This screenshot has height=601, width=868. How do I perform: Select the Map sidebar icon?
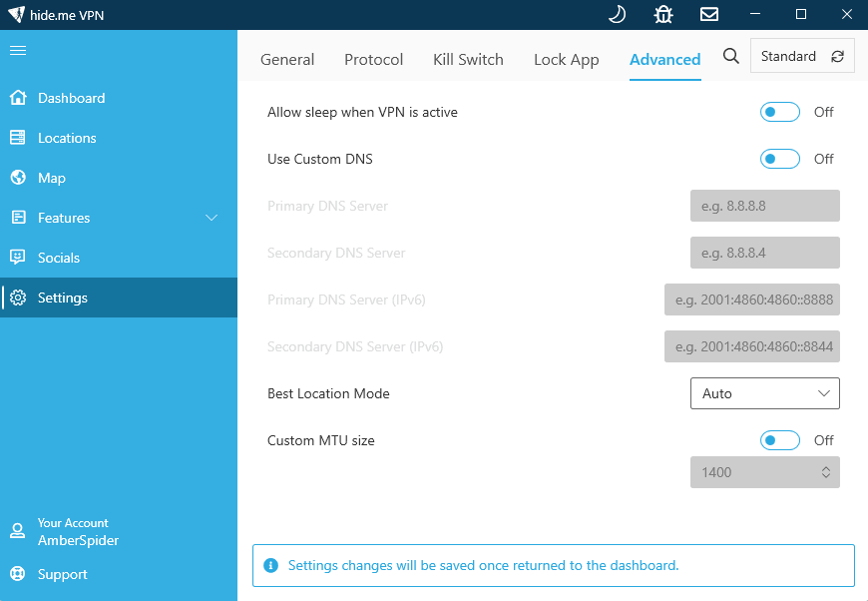click(x=17, y=178)
